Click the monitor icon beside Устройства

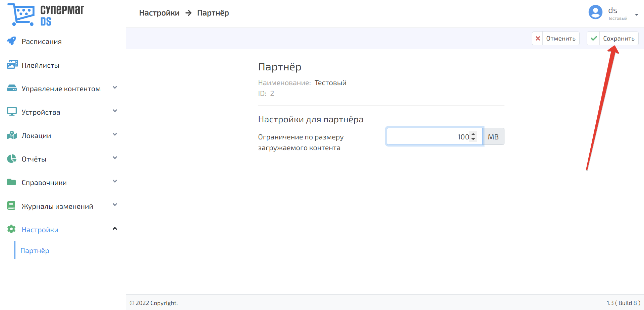click(x=12, y=112)
